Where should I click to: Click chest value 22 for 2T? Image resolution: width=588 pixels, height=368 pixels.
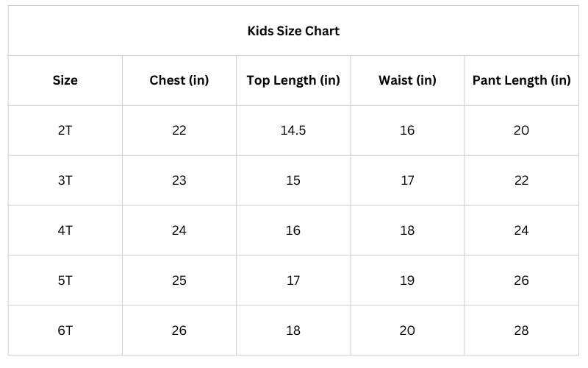pos(179,130)
